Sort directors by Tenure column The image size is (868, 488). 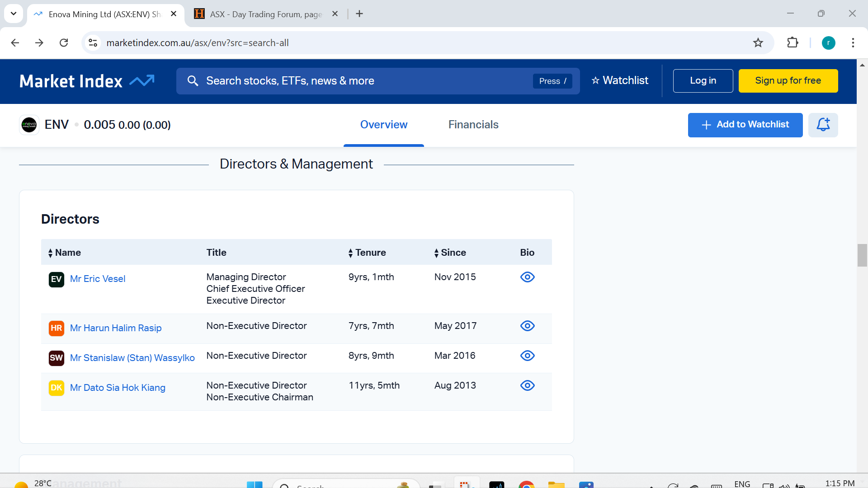point(367,253)
